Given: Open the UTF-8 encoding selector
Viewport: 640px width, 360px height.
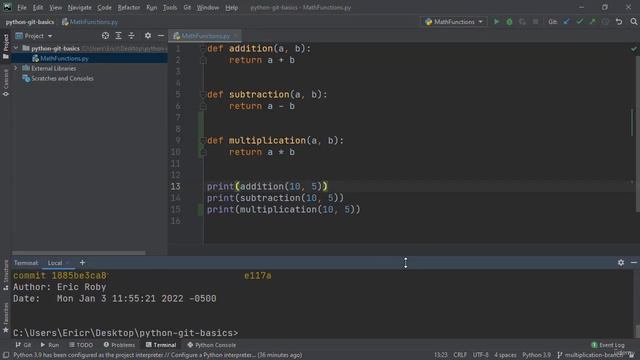Looking at the screenshot, I should [480, 355].
